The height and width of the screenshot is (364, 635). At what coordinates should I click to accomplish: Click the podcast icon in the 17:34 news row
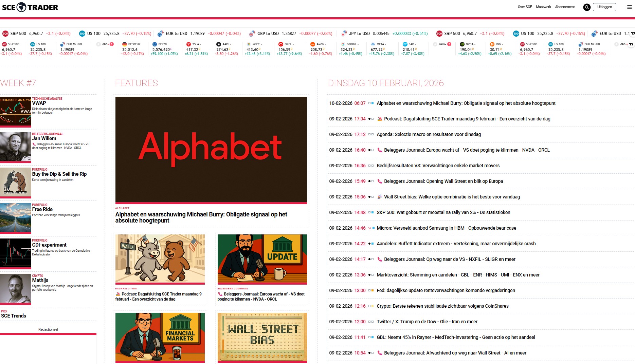coord(380,119)
